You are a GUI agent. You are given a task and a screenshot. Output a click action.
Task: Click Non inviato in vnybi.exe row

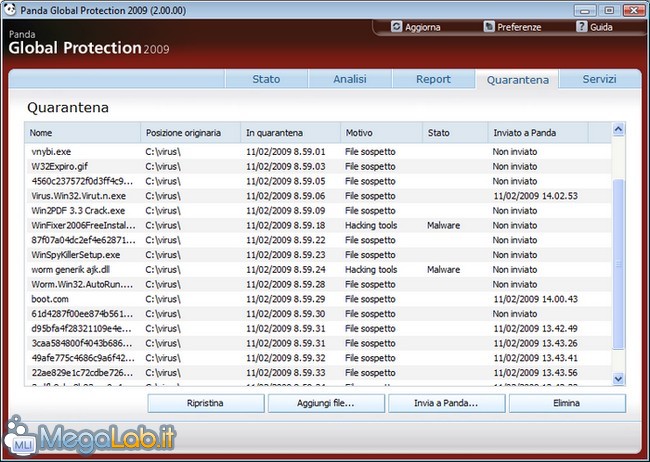[515, 152]
